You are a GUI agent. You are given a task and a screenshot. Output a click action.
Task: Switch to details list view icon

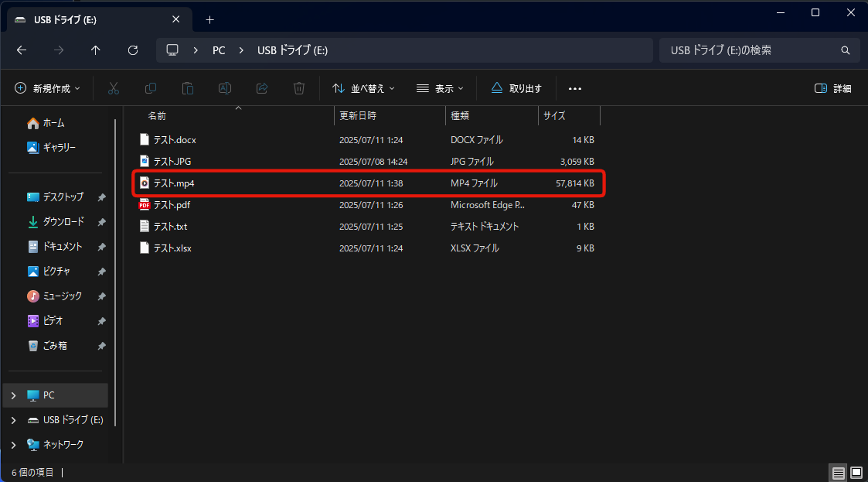[x=838, y=473]
